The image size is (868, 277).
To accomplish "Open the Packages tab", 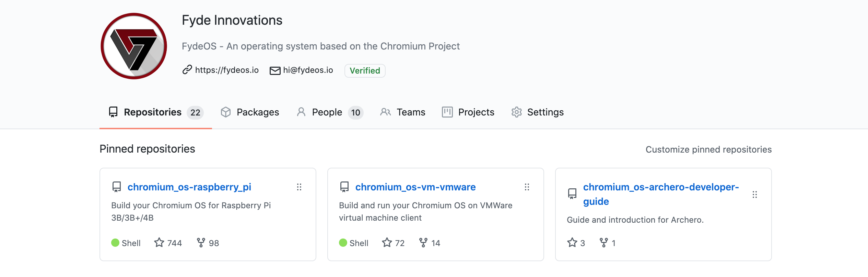I will [x=257, y=112].
